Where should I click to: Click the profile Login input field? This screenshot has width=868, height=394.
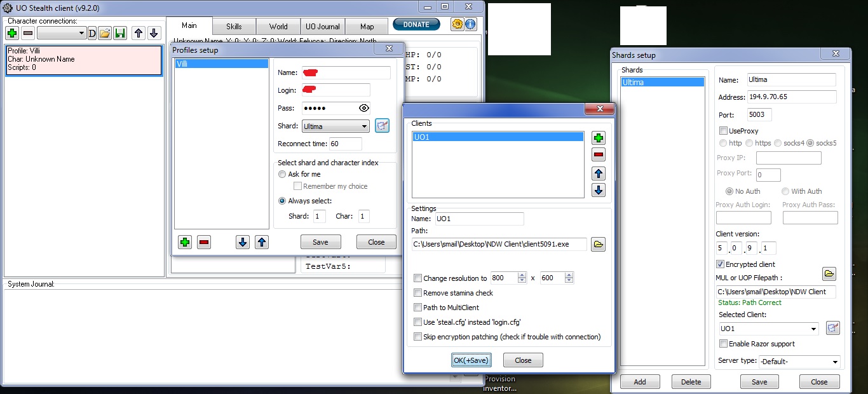(336, 90)
